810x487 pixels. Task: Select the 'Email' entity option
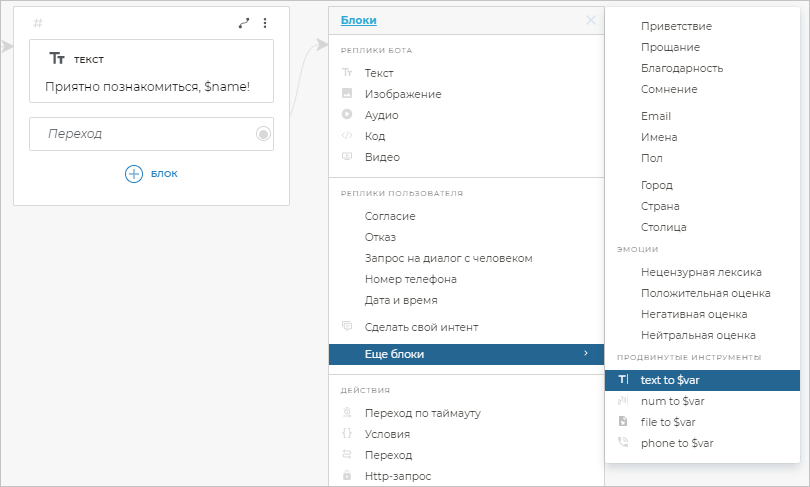656,116
